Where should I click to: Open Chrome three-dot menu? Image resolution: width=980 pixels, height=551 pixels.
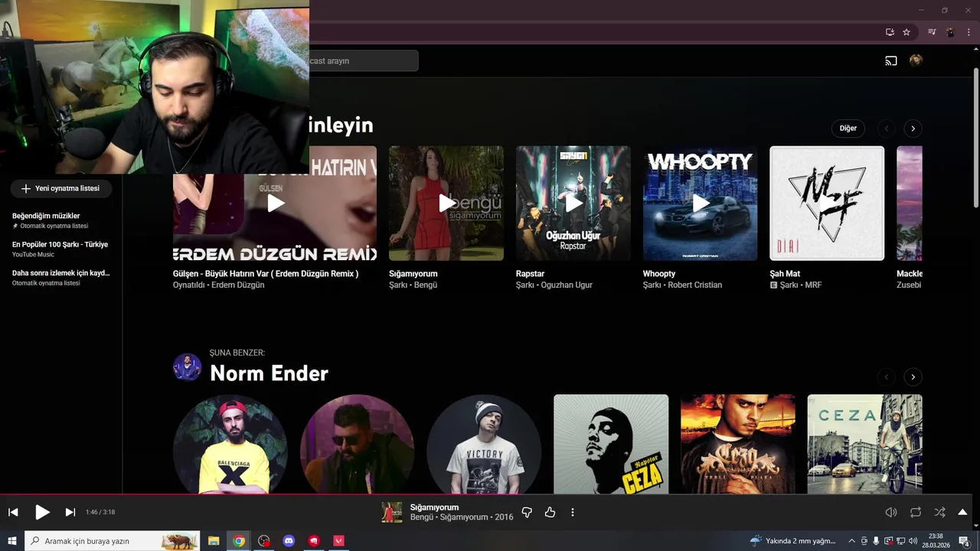point(969,32)
